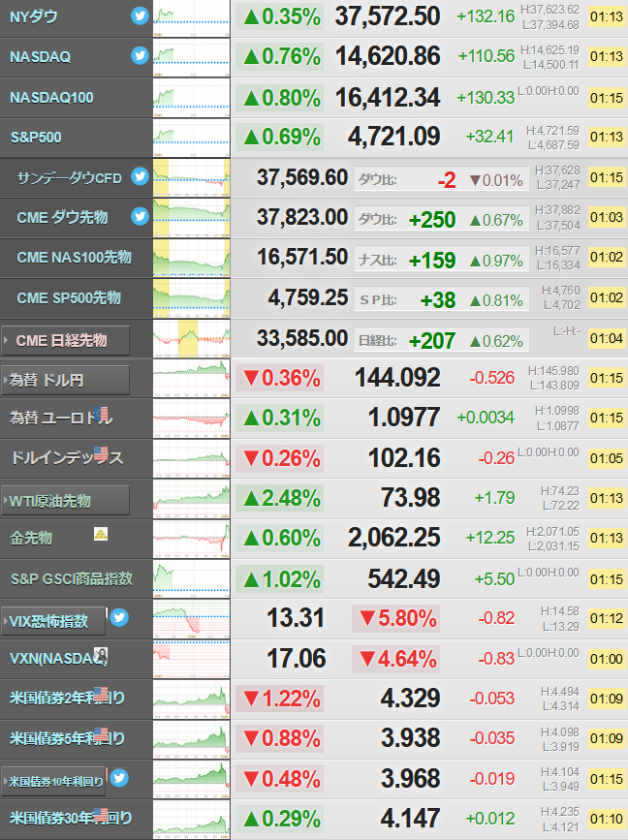
Task: Click the gold bars icon beside 金先物
Action: click(101, 534)
